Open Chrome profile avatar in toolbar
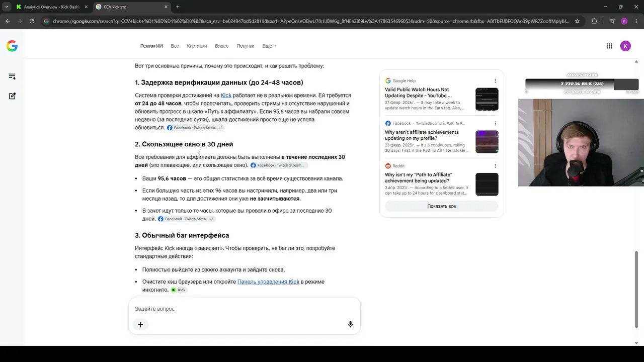 pyautogui.click(x=624, y=21)
